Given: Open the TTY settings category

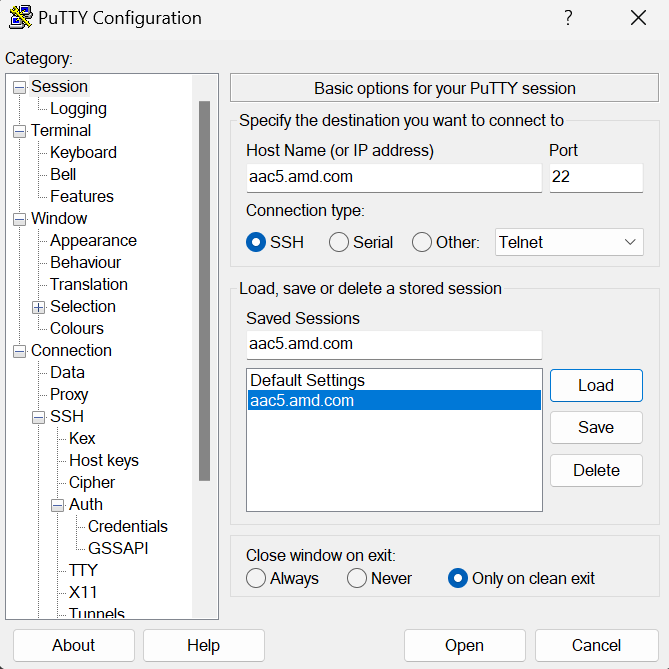Looking at the screenshot, I should pos(84,570).
